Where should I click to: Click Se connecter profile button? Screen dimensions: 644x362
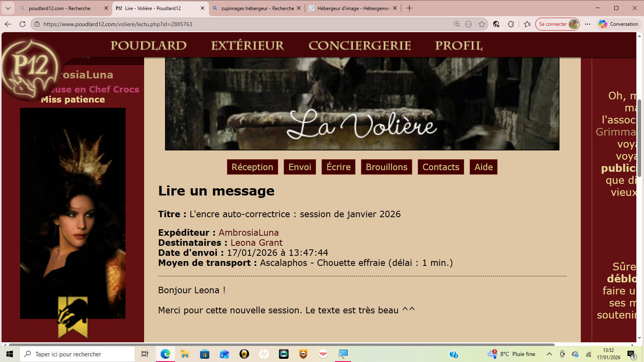[x=557, y=24]
